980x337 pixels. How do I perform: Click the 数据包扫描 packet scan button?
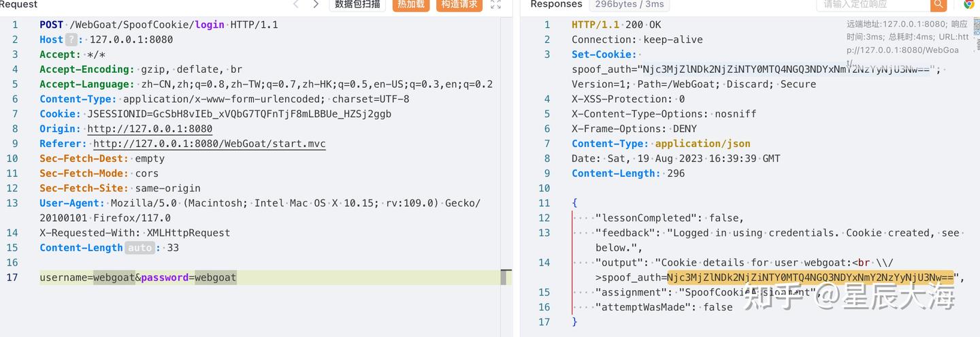[x=358, y=4]
